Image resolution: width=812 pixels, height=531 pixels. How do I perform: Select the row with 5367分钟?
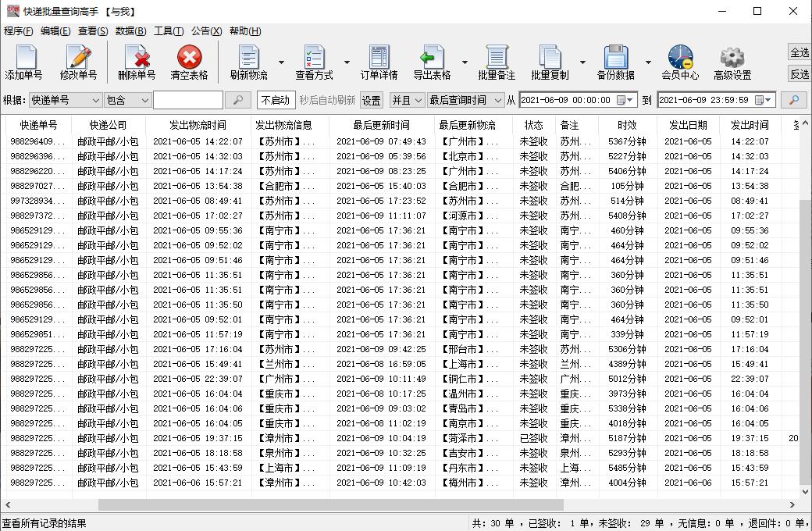401,141
